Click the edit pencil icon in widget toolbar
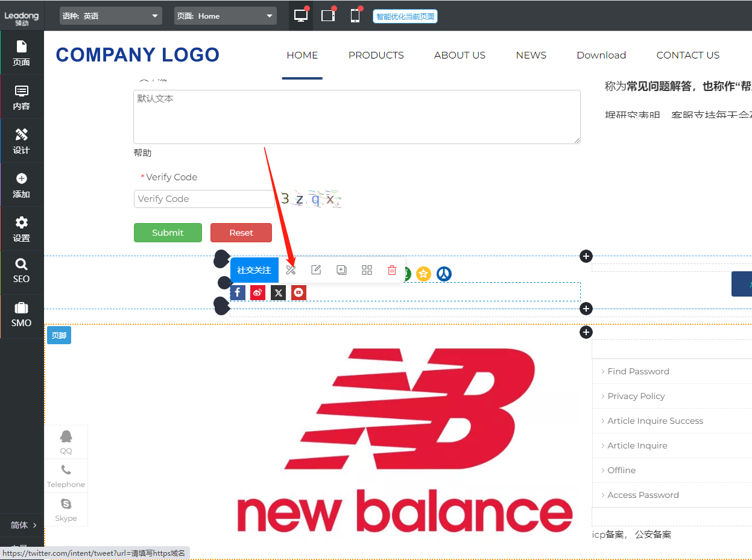This screenshot has width=752, height=560. pos(316,270)
